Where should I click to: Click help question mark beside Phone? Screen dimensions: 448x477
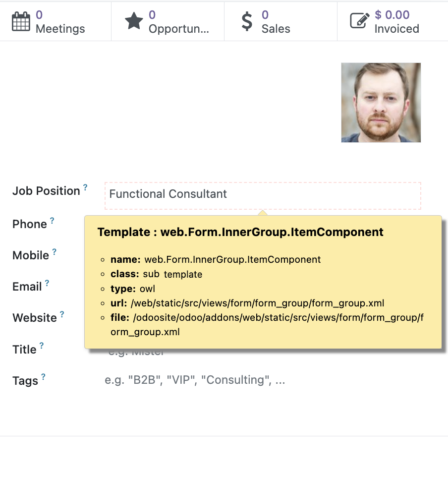click(x=52, y=221)
